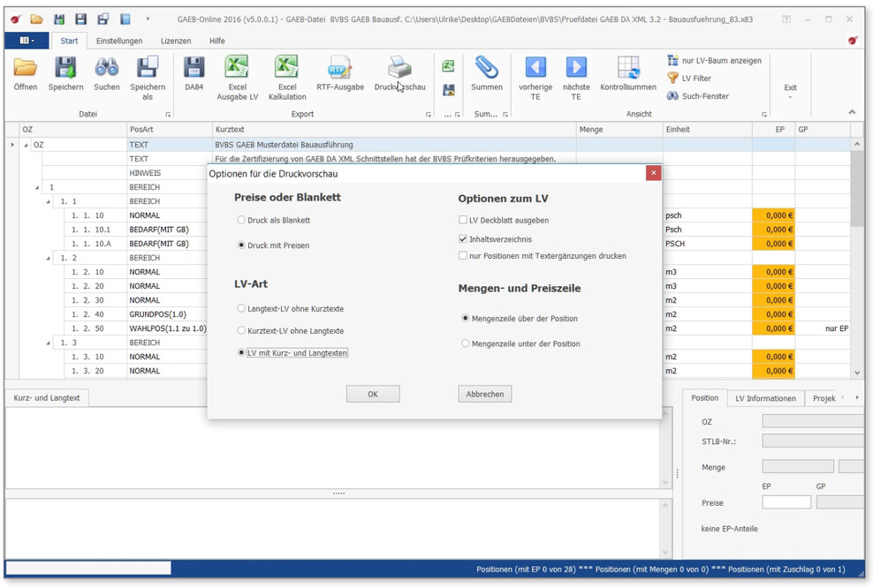Viewport: 873px width, 588px height.
Task: Go to nächste TE arrow icon
Action: click(x=576, y=69)
